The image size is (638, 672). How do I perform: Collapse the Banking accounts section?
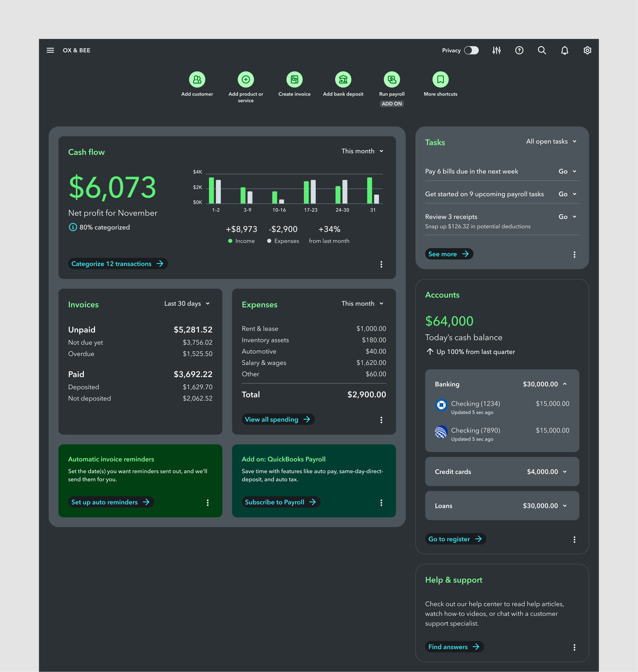tap(565, 384)
